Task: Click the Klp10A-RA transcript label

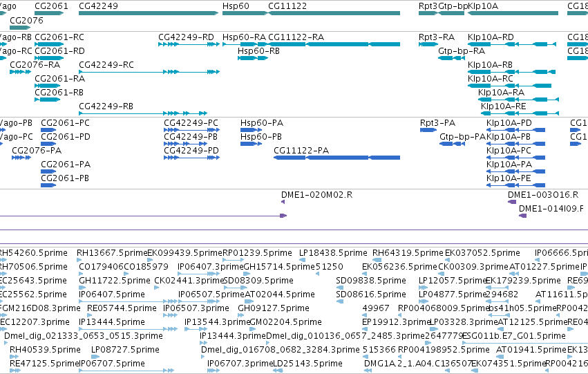Action: [x=502, y=93]
